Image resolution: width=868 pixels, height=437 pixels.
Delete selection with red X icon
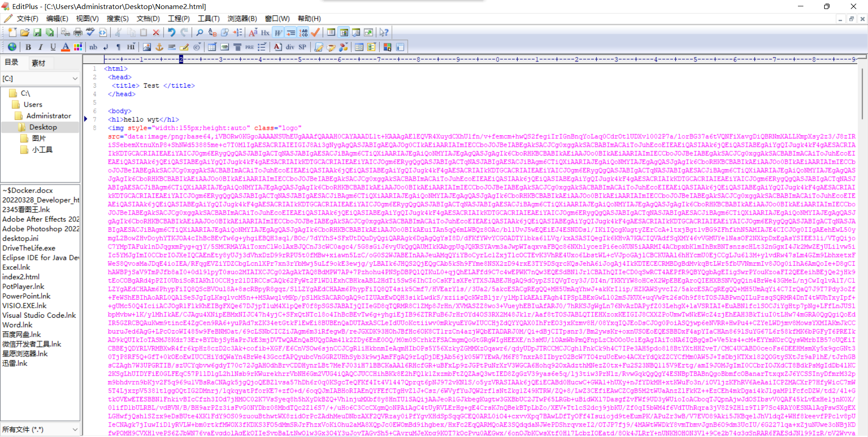[x=156, y=33]
